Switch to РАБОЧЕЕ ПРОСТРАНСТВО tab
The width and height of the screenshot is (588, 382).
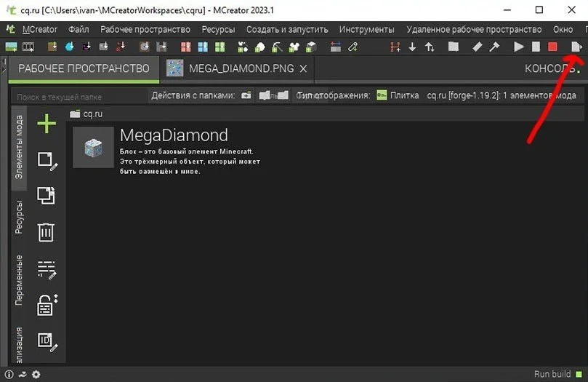tap(84, 68)
